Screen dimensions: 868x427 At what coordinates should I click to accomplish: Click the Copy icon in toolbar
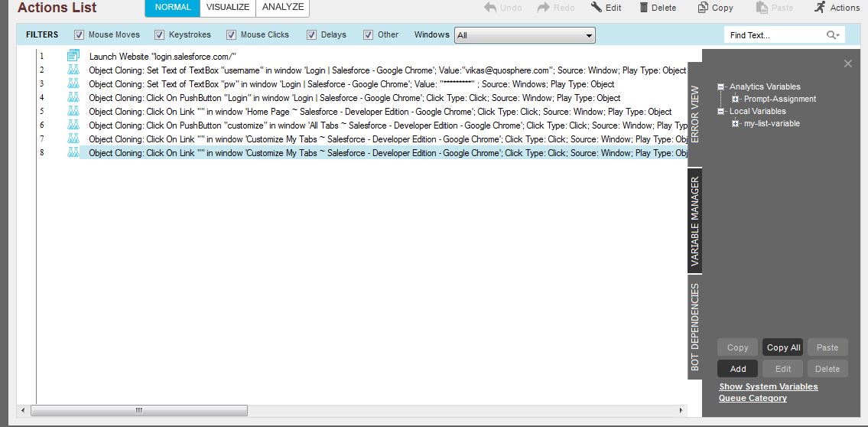(x=703, y=8)
